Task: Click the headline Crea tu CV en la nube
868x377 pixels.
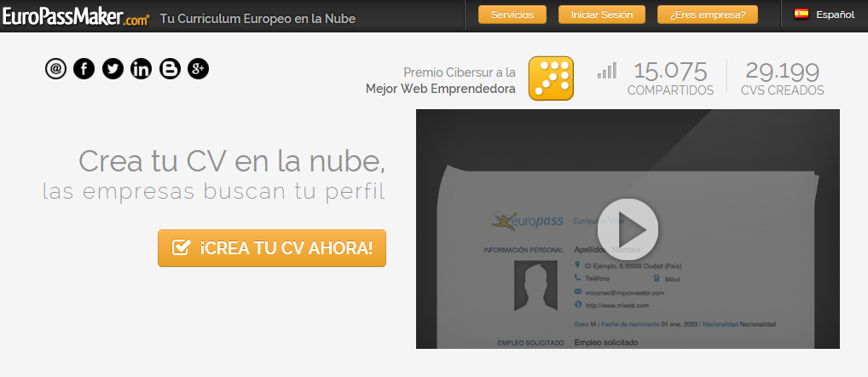Action: [232, 161]
